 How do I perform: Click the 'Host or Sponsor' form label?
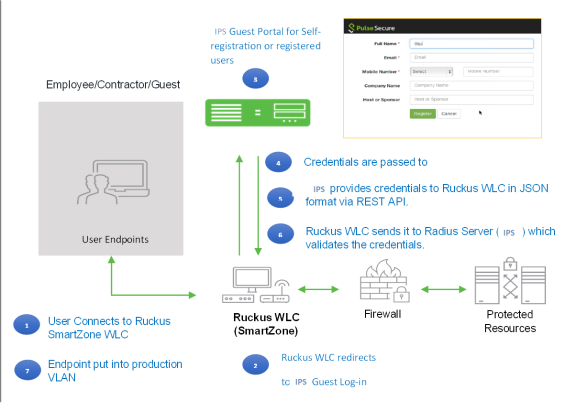(x=381, y=100)
